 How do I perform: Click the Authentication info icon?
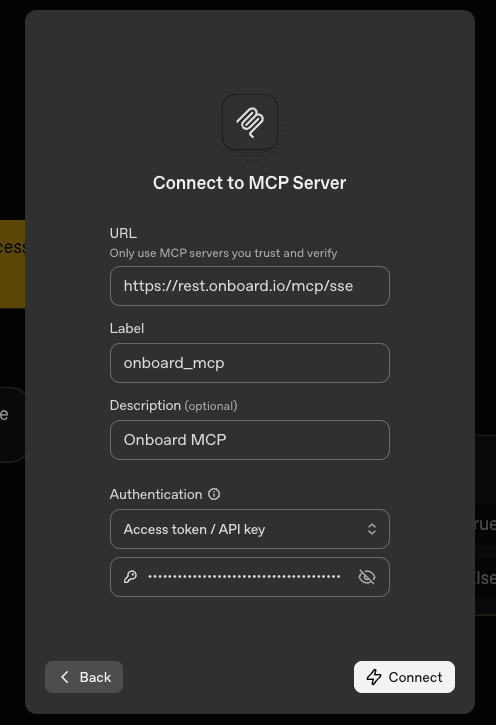214,494
